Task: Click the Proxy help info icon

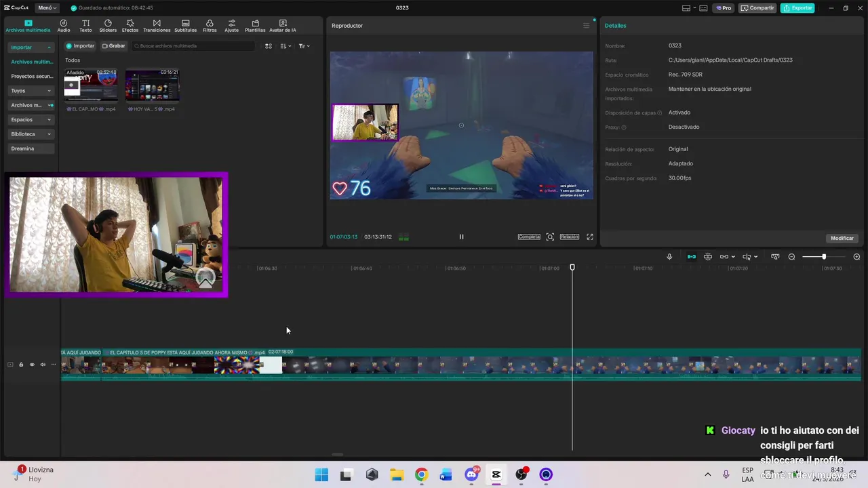Action: point(624,127)
